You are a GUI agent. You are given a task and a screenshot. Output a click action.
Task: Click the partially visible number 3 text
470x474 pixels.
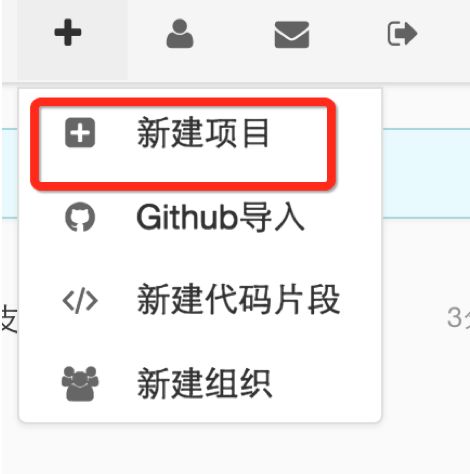[x=455, y=317]
